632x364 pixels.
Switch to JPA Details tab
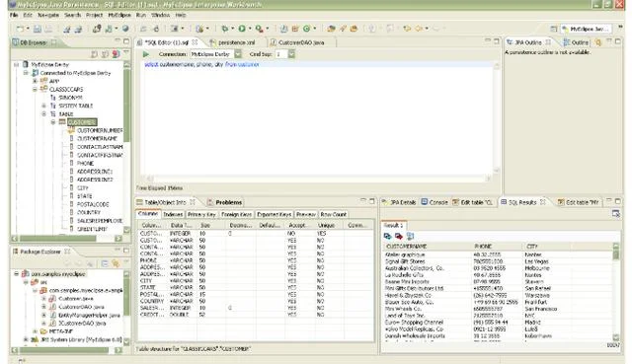coord(399,202)
